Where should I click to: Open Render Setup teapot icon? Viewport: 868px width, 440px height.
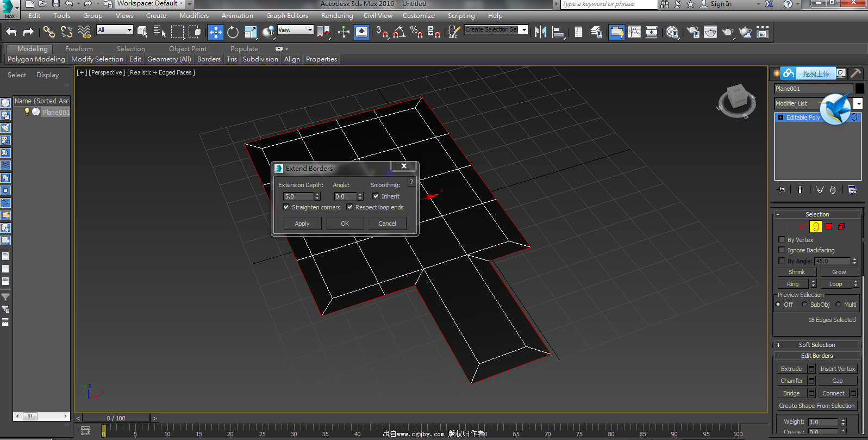(693, 32)
